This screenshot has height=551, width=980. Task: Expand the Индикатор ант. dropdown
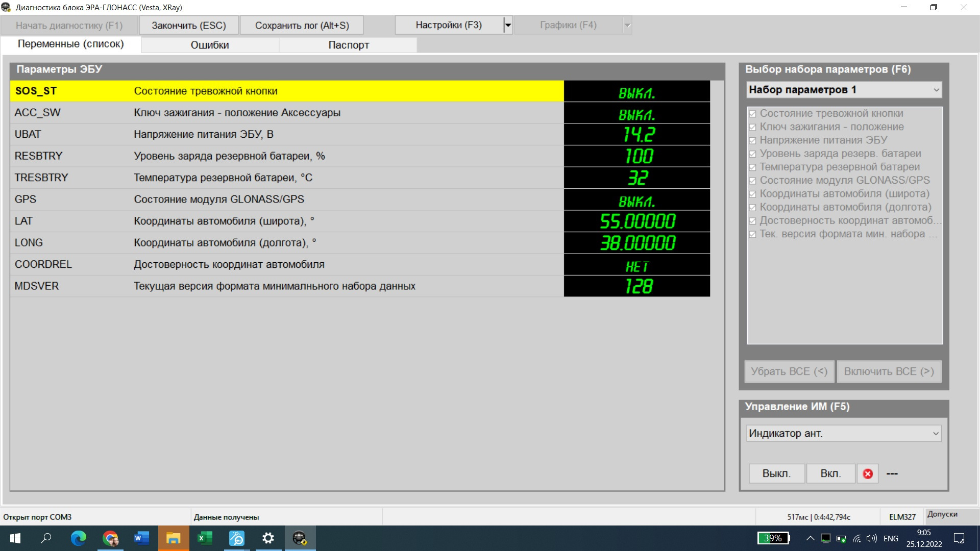point(936,433)
